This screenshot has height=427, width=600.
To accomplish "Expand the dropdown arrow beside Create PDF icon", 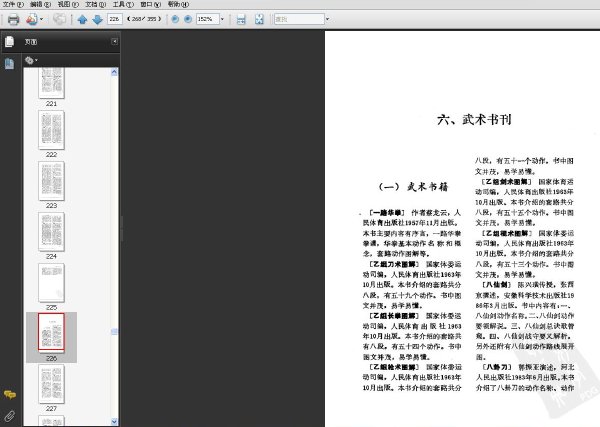I will pyautogui.click(x=41, y=19).
